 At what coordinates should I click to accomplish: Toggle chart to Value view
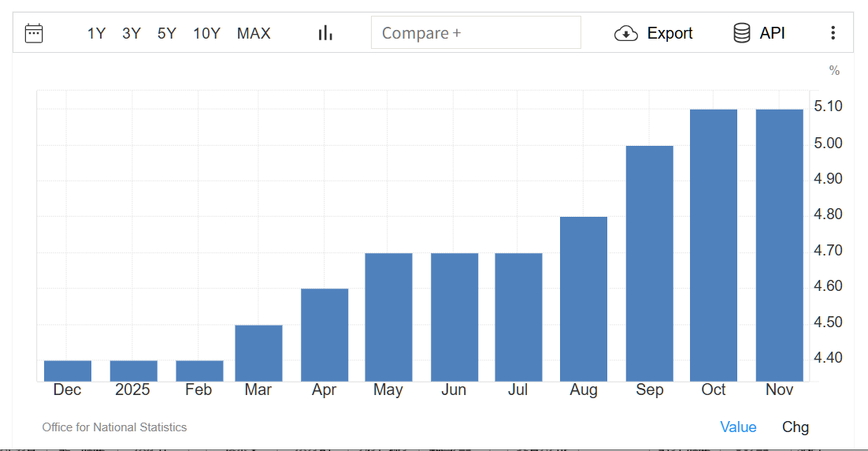coord(738,427)
